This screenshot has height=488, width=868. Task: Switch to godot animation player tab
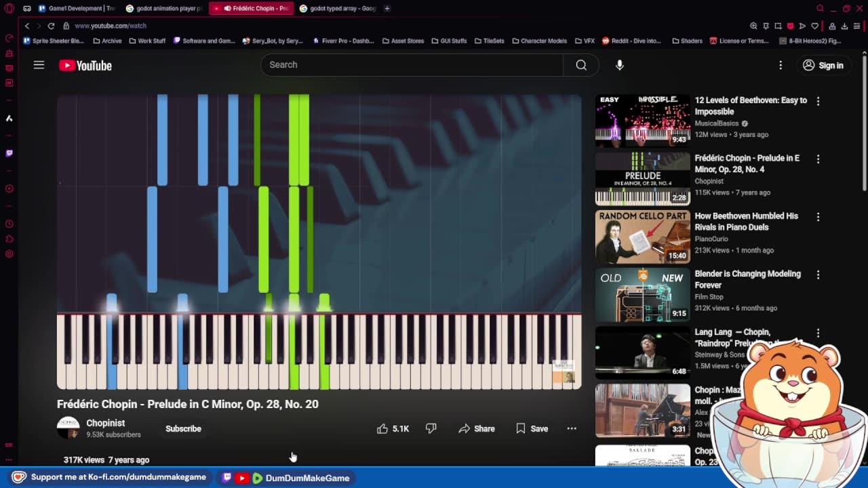pyautogui.click(x=164, y=8)
